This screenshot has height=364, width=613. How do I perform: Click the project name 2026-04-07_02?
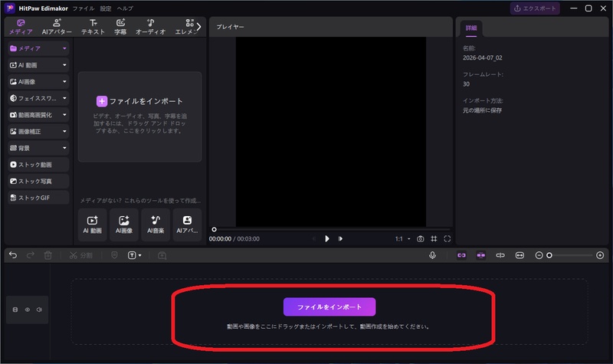(483, 58)
